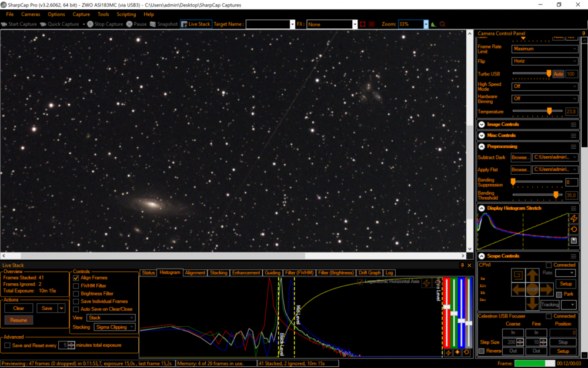Click the Snapshot toolbar icon
The image size is (588, 368).
pyautogui.click(x=153, y=24)
